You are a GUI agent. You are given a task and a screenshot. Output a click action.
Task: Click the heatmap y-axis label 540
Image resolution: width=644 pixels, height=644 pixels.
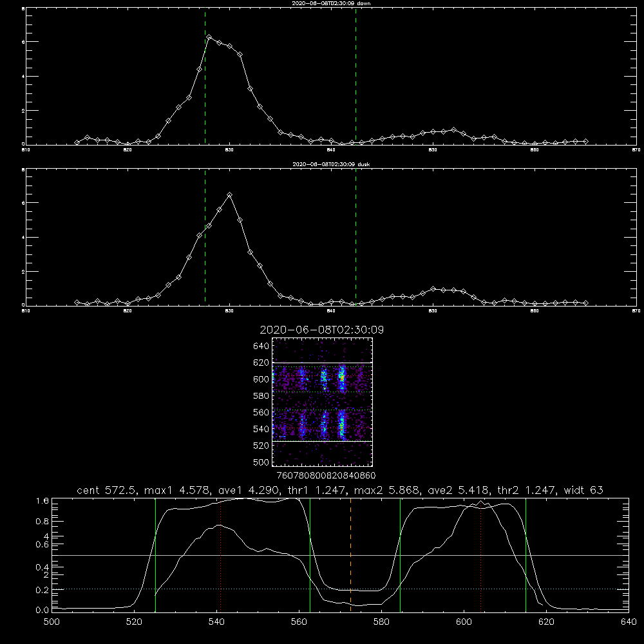pyautogui.click(x=261, y=429)
